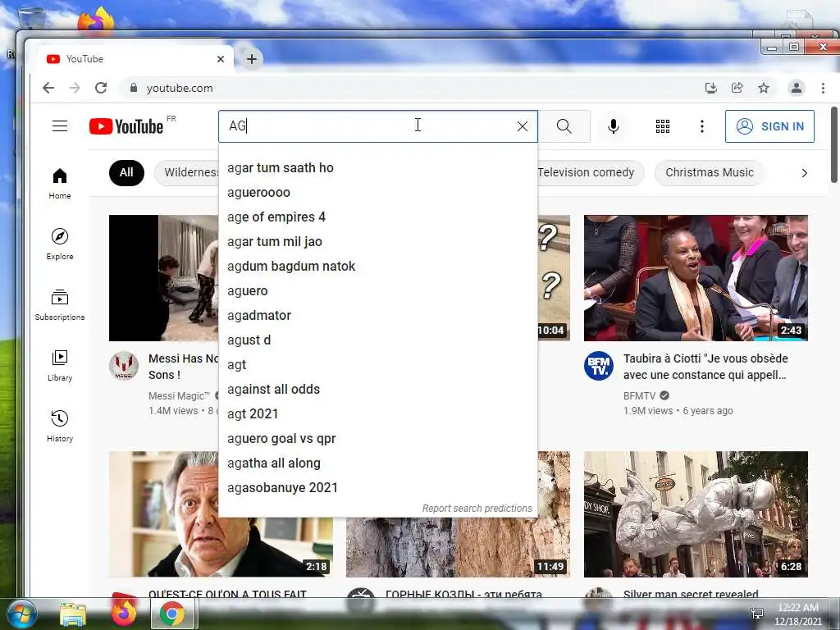
Task: Choose suggestion 'aguero goal vs qpr'
Action: click(x=377, y=439)
